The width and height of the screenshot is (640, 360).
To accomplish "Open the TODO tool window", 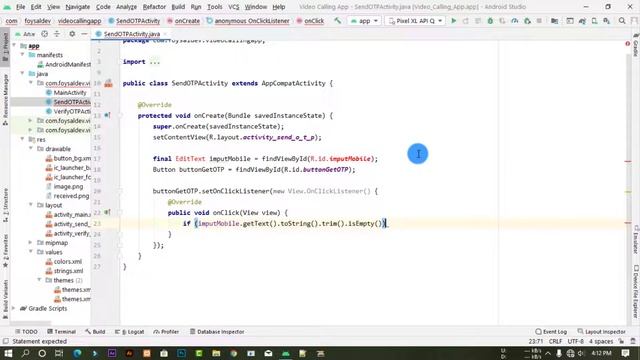I will click(x=27, y=331).
